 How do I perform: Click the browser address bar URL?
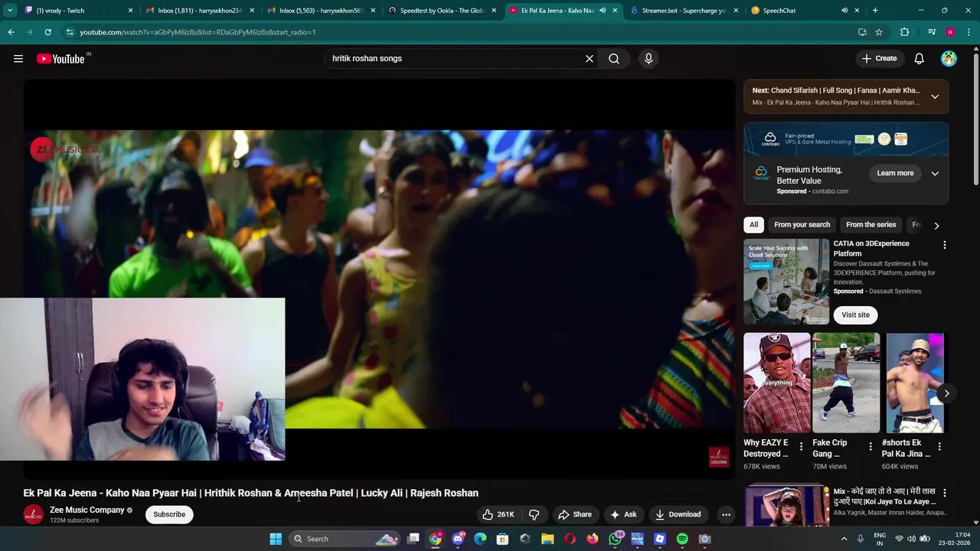coord(198,32)
